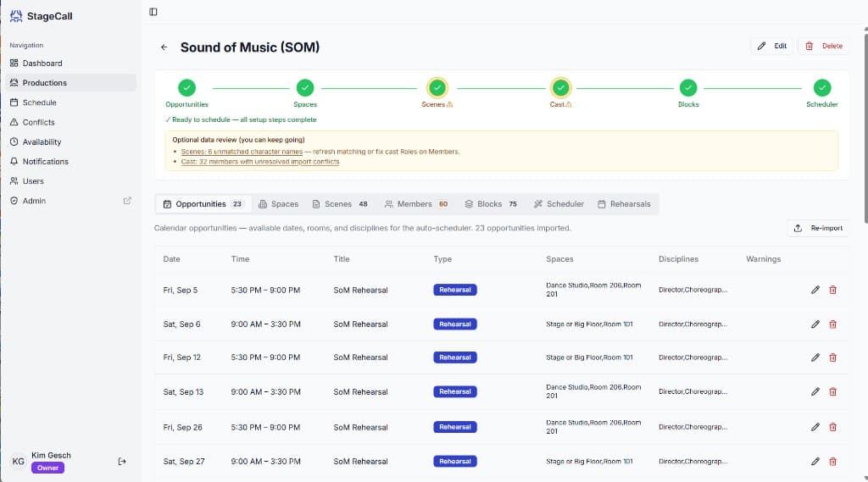Delete the Fri, Sep 26 opportunity
The height and width of the screenshot is (482, 868).
pos(832,427)
